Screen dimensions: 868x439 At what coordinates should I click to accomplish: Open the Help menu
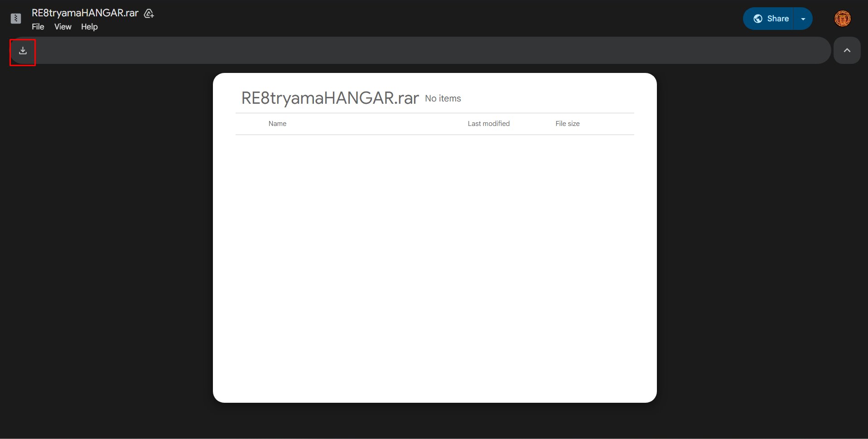(89, 27)
